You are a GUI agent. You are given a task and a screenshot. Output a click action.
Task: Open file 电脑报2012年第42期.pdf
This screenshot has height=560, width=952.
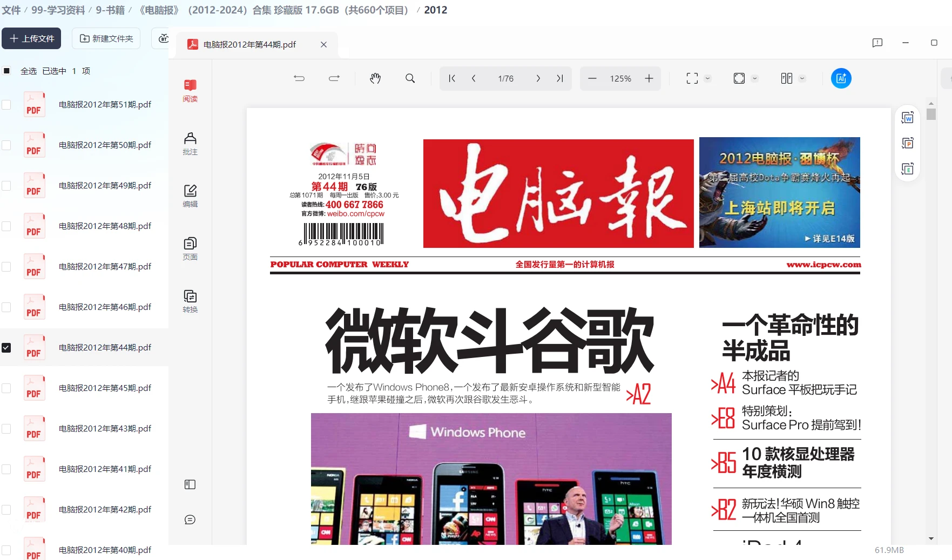(105, 510)
